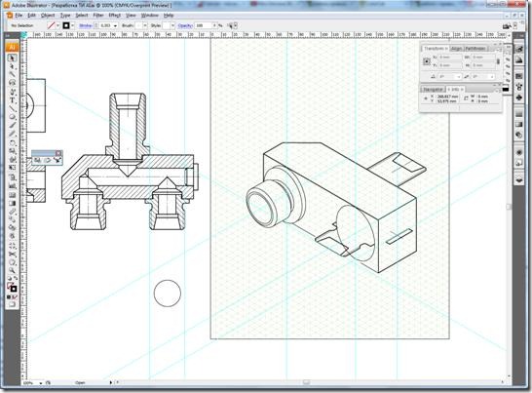The height and width of the screenshot is (393, 532).
Task: Open the stroke color dropdown in control bar
Action: pyautogui.click(x=72, y=25)
